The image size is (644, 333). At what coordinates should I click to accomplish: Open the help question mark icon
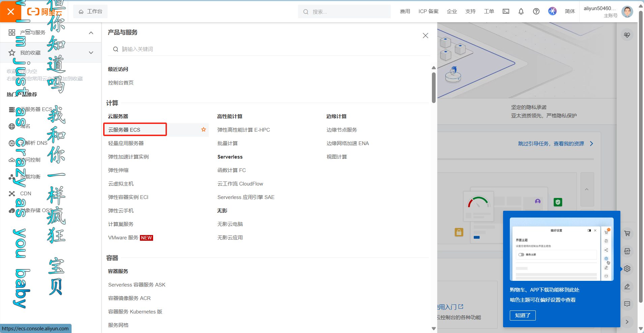point(536,11)
